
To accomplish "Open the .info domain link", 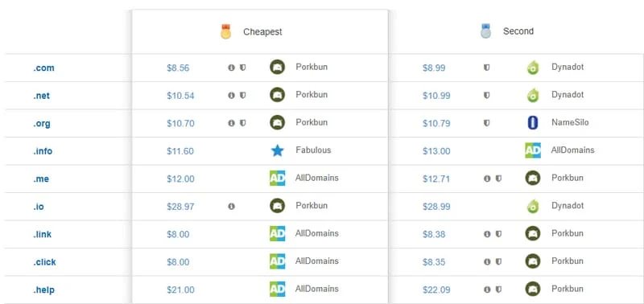I will click(x=43, y=151).
